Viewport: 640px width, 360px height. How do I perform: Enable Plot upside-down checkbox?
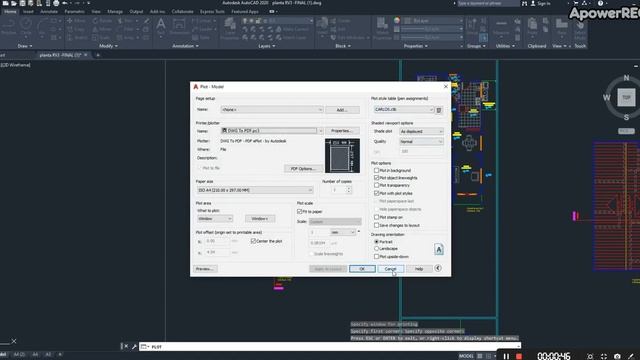[376, 256]
